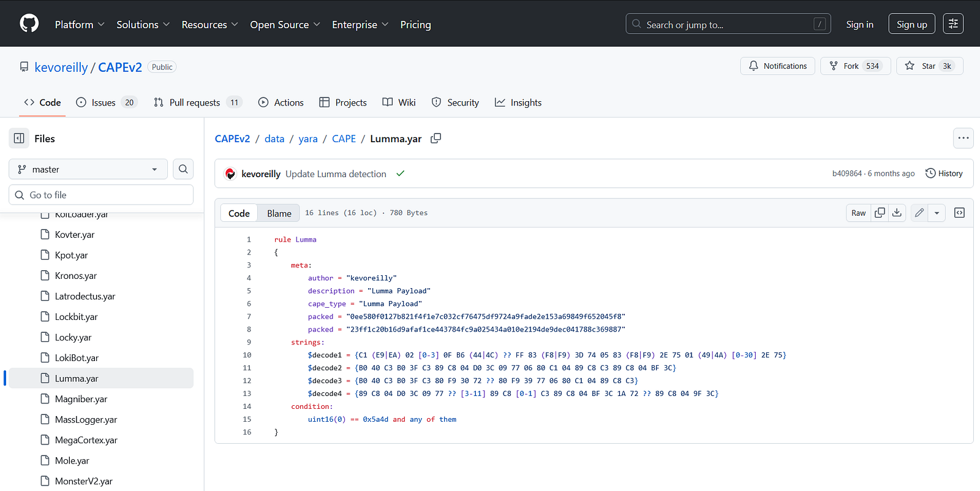Open the Raw file view
The image size is (980, 491).
click(x=859, y=213)
